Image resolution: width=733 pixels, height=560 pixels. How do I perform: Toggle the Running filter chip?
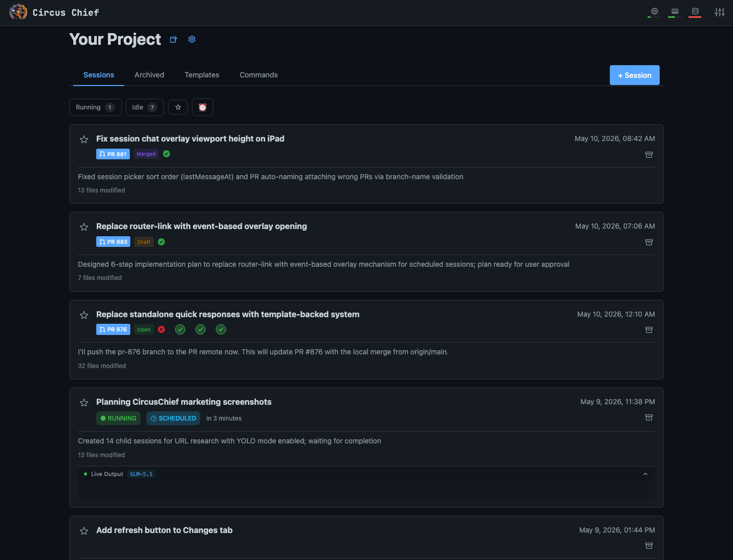[x=95, y=107]
